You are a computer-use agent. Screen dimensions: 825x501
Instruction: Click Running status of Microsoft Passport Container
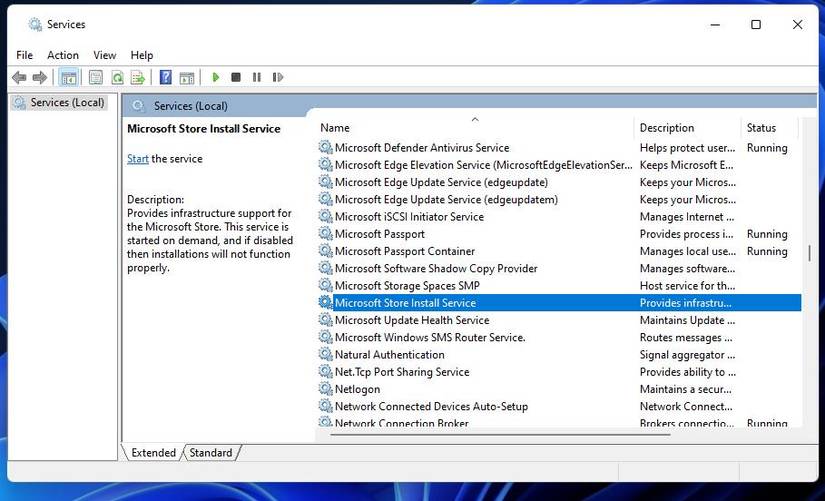click(x=767, y=251)
